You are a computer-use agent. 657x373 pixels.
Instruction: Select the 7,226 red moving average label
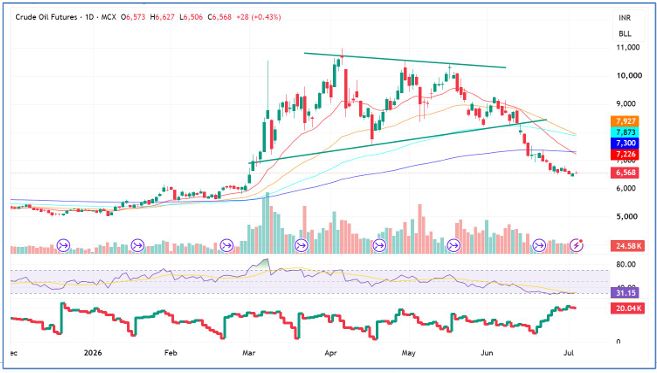625,154
